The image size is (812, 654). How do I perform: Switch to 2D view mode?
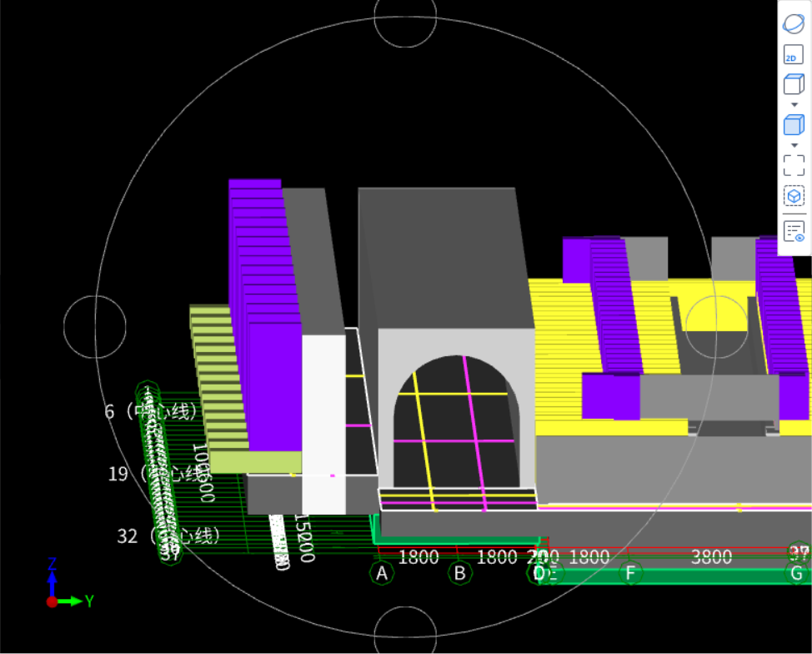coord(794,54)
